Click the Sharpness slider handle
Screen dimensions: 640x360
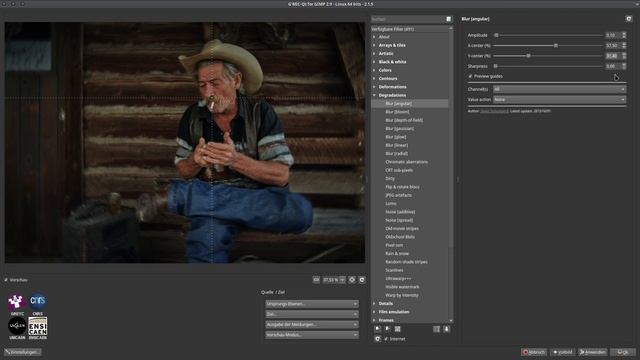pyautogui.click(x=496, y=66)
